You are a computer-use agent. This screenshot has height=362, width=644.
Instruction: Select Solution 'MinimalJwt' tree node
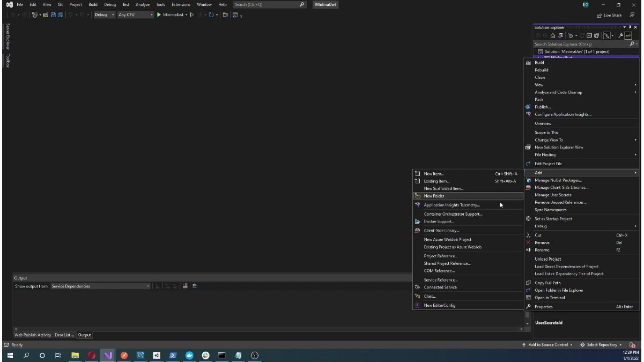577,51
